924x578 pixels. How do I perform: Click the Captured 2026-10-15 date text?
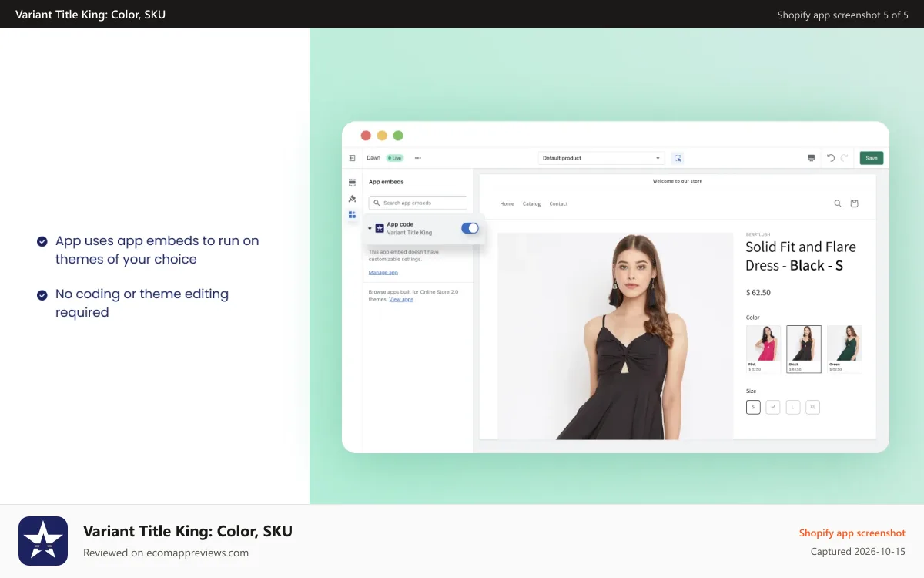858,552
